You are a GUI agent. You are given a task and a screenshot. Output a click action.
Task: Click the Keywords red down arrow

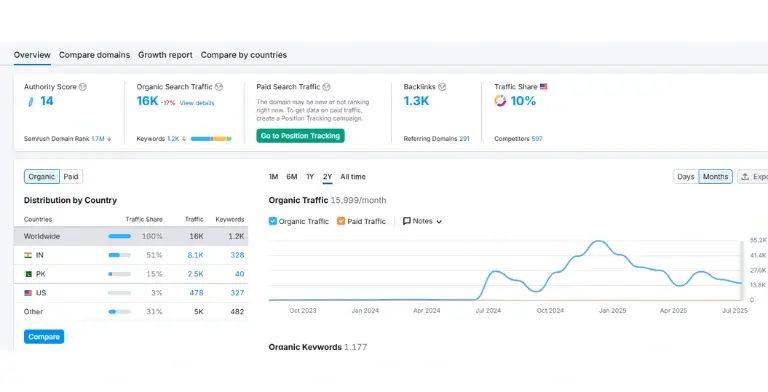(184, 139)
